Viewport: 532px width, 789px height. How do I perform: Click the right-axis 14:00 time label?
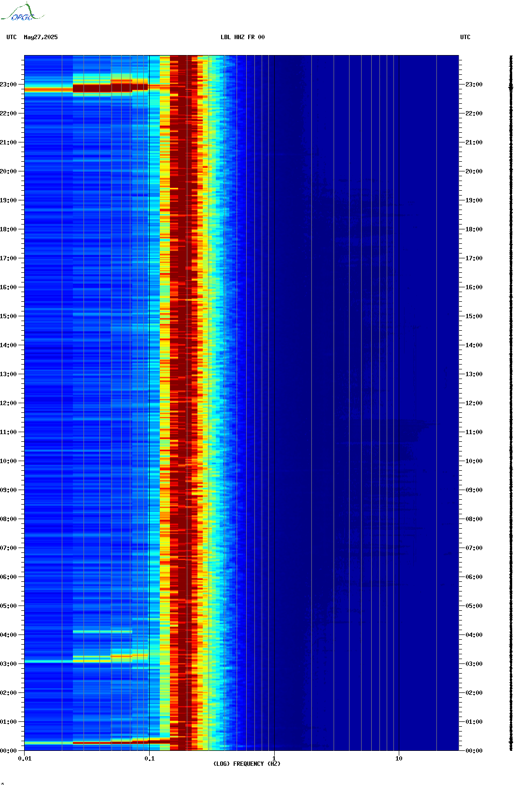click(474, 345)
